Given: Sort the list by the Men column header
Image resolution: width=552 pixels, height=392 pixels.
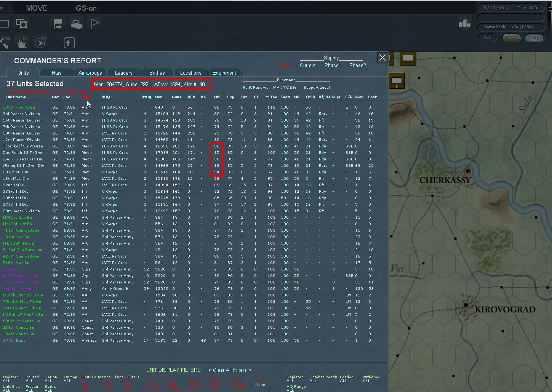Looking at the screenshot, I should [158, 97].
